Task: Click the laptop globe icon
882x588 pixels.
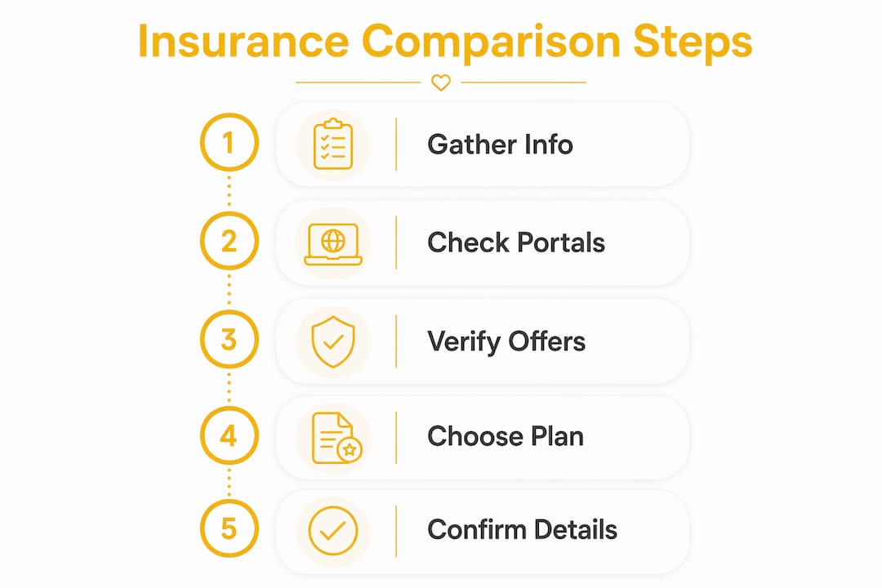Action: [x=333, y=244]
